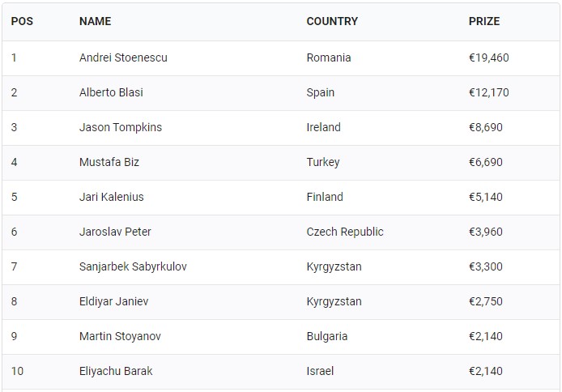This screenshot has height=392, width=562.
Task: Click the name Eliyachu Barak
Action: coord(116,372)
